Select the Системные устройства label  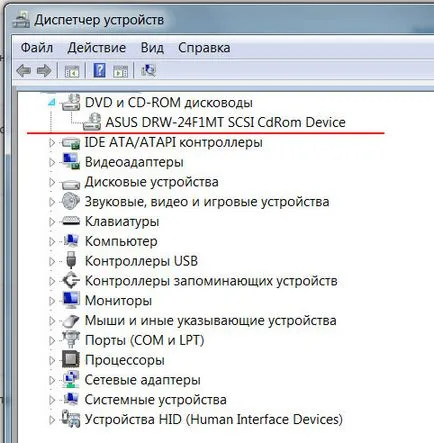[x=156, y=400]
